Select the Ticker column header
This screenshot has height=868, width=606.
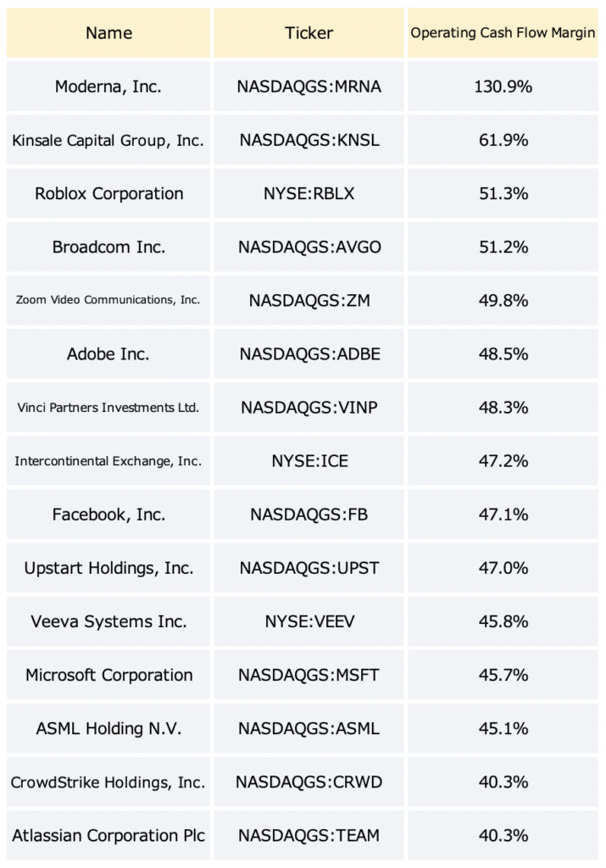pyautogui.click(x=309, y=33)
